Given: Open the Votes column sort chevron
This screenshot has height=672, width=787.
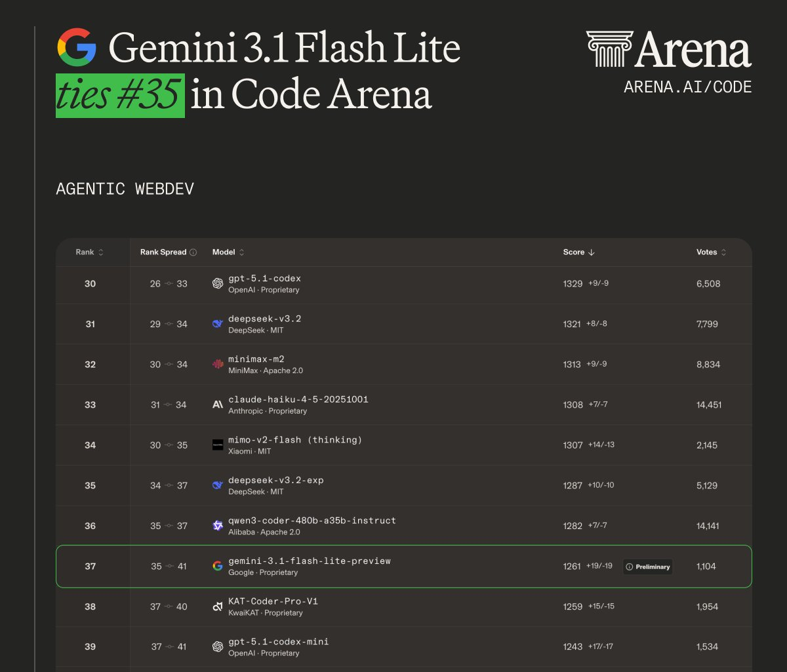Looking at the screenshot, I should [x=724, y=252].
